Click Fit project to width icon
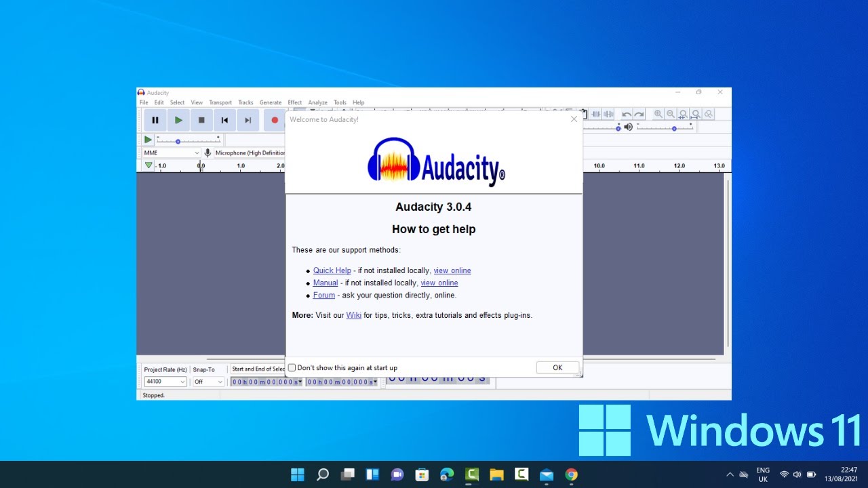Viewport: 868px width, 488px height. tap(696, 115)
